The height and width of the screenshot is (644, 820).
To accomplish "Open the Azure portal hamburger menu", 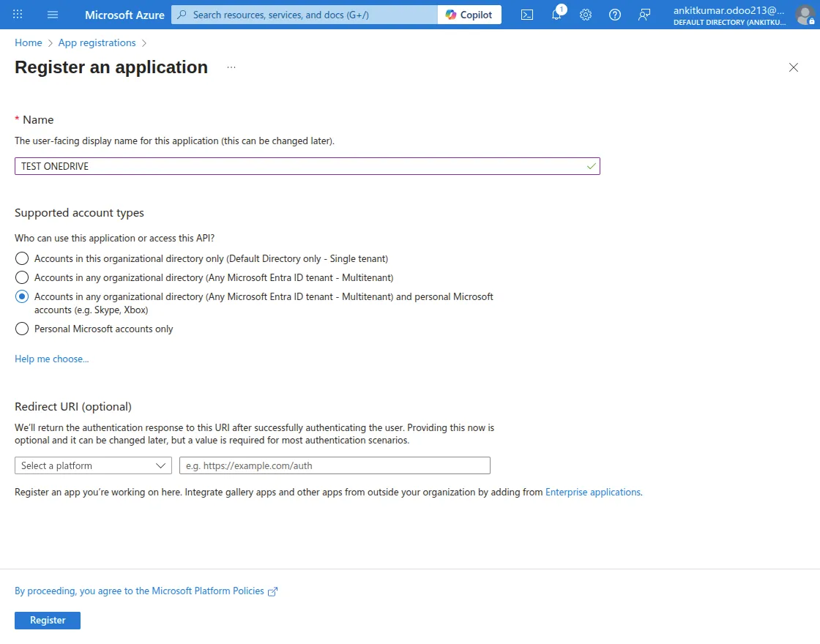I will (x=52, y=15).
